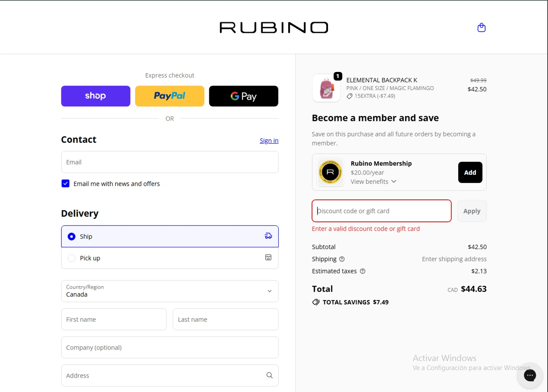Click 'Enter a valid discount code' error text
Screen dimensions: 548x392
tap(366, 229)
